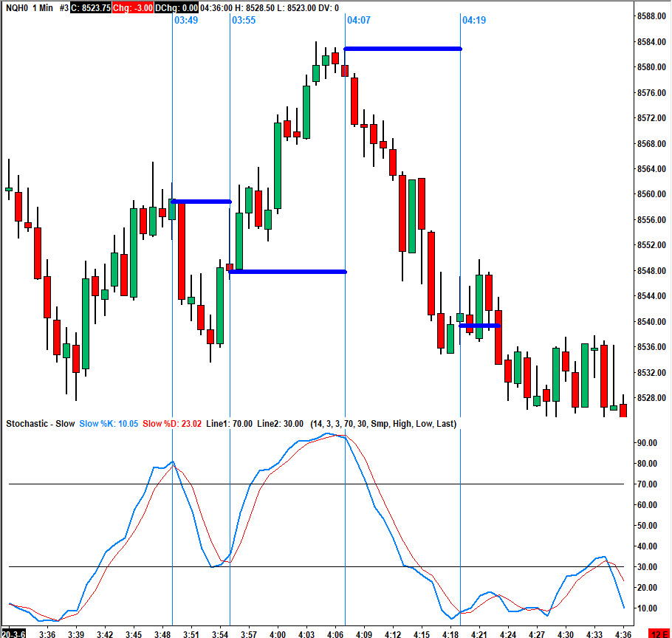Select the blue horizontal line near 8548
Screen dimensions: 672x638
point(287,272)
